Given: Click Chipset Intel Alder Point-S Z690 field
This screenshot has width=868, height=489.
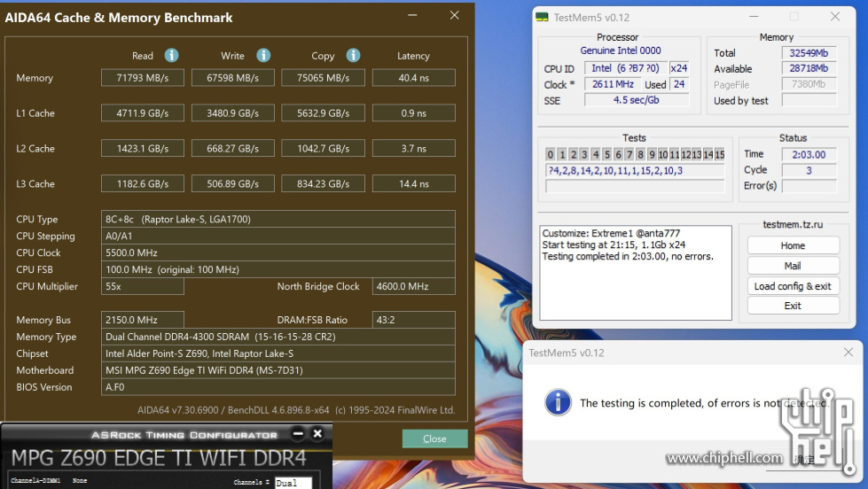Looking at the screenshot, I should [x=278, y=353].
